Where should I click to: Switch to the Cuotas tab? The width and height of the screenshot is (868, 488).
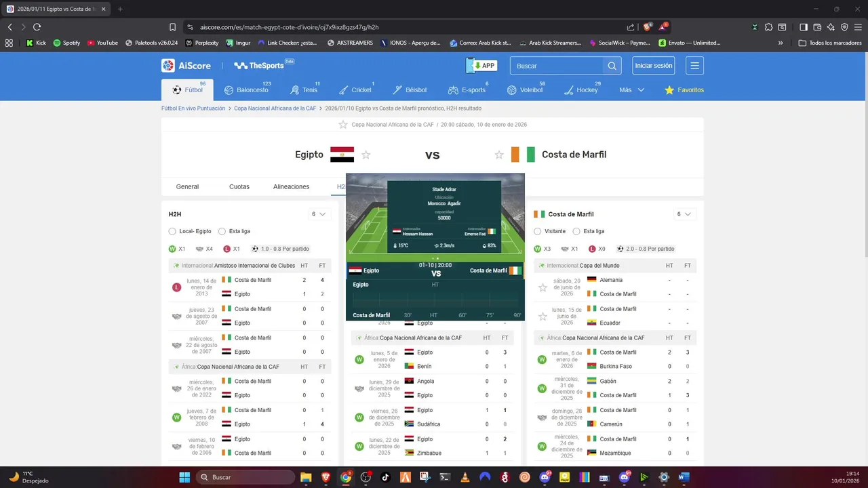point(239,186)
